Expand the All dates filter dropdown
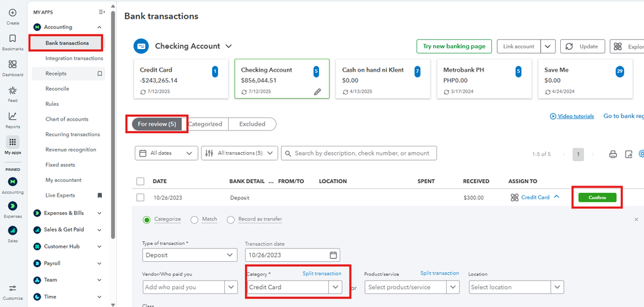 (166, 153)
